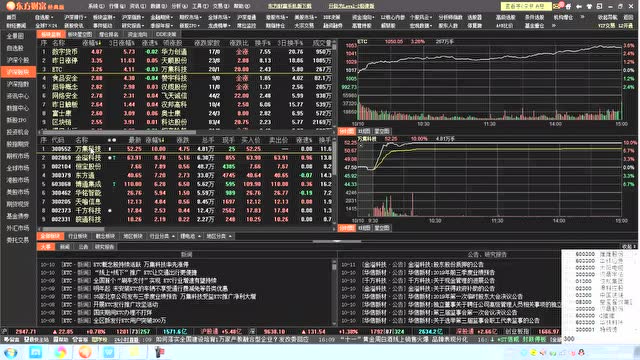This screenshot has height=360, width=640.
Task: Click 留言 icon in bottom status bar
Action: coord(12,340)
